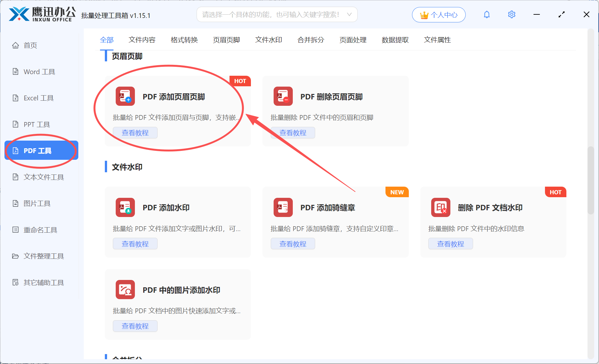Select PDF 添加骑缝章 title text

click(328, 208)
